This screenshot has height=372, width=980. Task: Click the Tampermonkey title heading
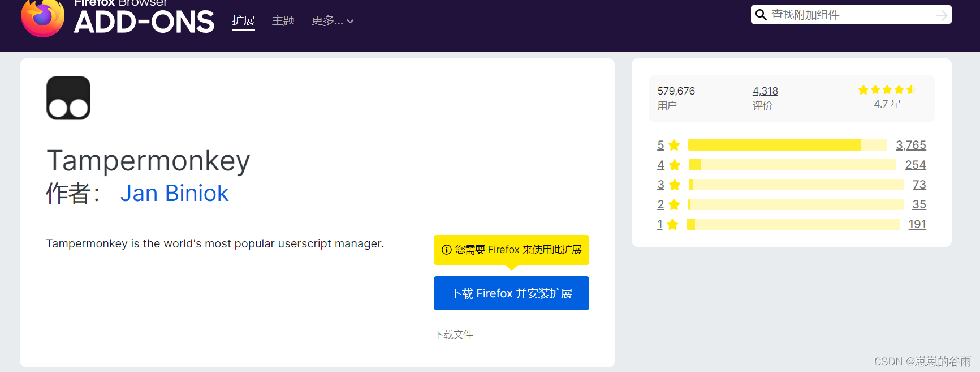(x=148, y=161)
